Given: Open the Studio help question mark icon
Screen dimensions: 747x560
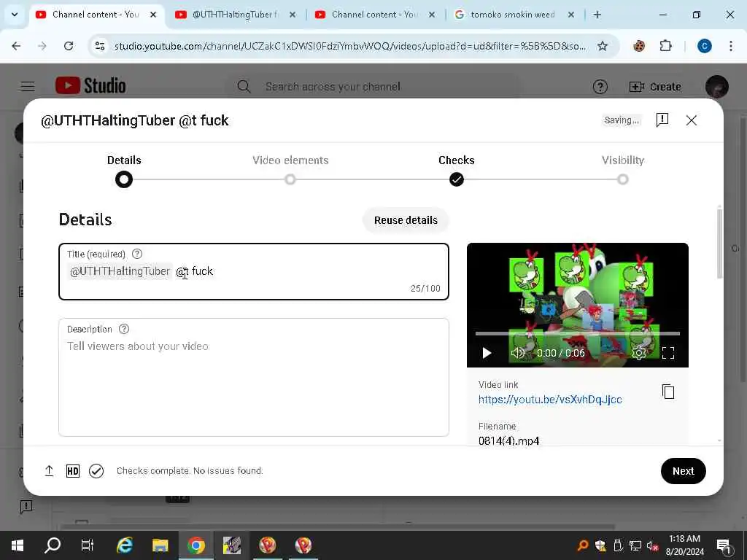Looking at the screenshot, I should point(600,87).
